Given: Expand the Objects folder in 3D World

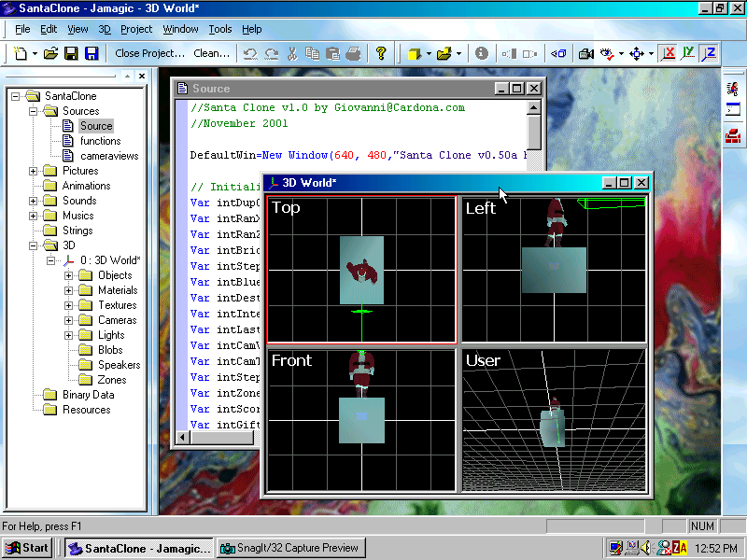Looking at the screenshot, I should [x=68, y=275].
